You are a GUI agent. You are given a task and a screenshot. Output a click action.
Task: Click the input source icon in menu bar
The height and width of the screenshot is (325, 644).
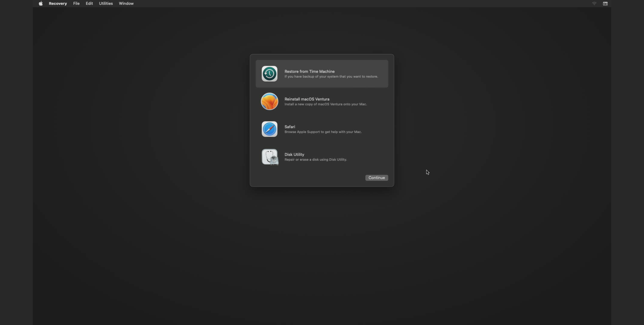click(x=605, y=3)
